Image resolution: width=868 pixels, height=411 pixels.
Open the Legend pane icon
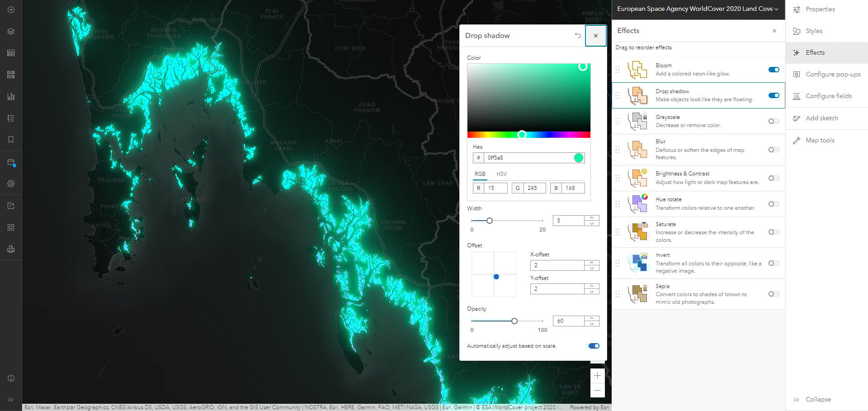(x=11, y=118)
